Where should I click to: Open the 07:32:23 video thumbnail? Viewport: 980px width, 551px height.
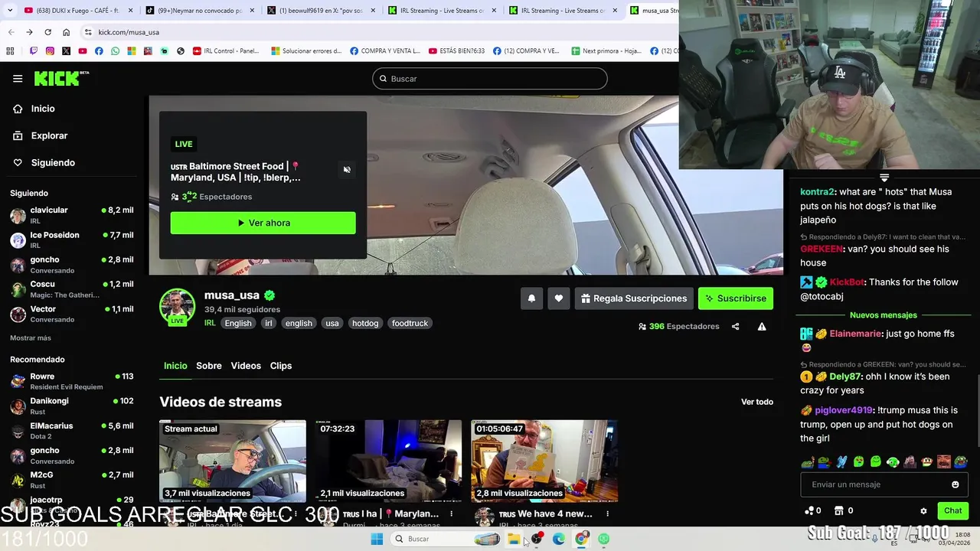tap(388, 461)
